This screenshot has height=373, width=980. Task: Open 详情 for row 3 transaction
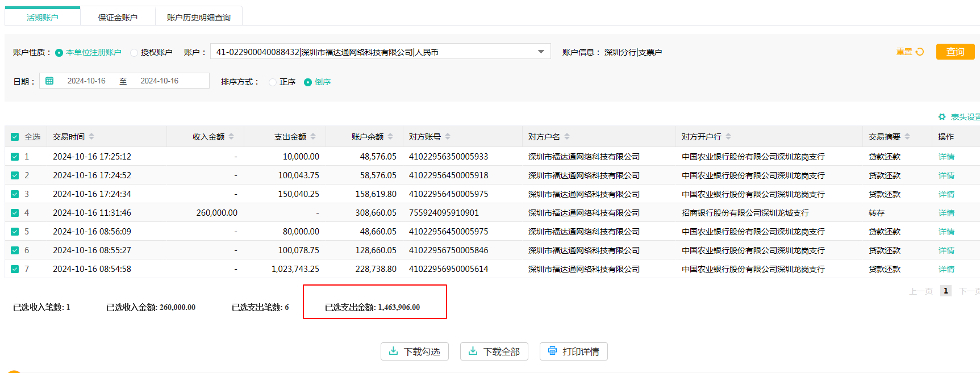coord(946,194)
